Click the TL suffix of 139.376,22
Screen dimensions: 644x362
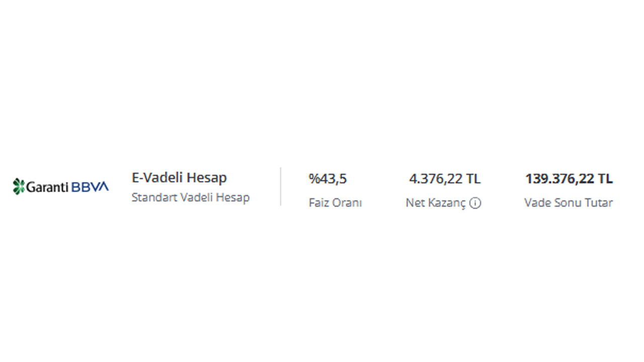click(x=606, y=179)
